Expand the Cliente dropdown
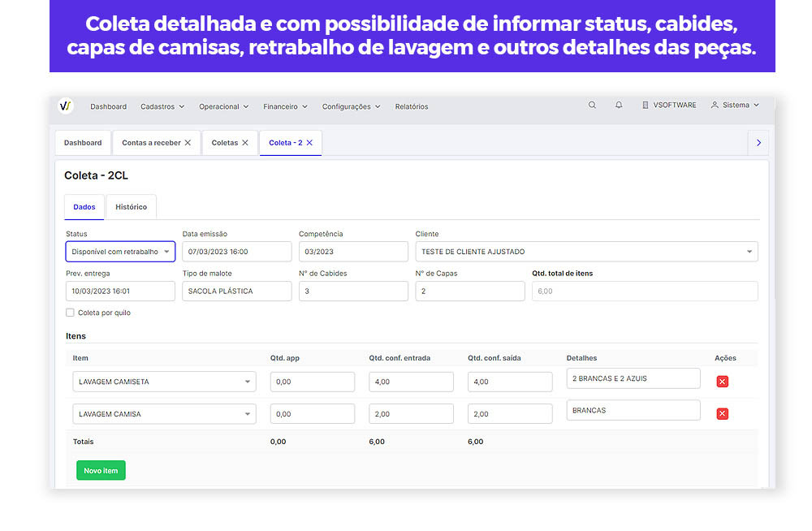Screen dimensions: 812x531 point(748,251)
